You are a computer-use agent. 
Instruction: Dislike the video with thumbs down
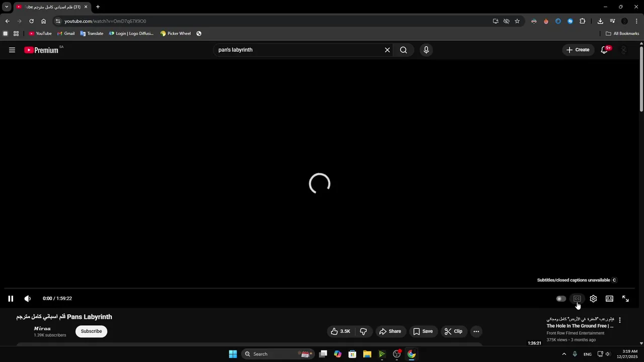363,331
